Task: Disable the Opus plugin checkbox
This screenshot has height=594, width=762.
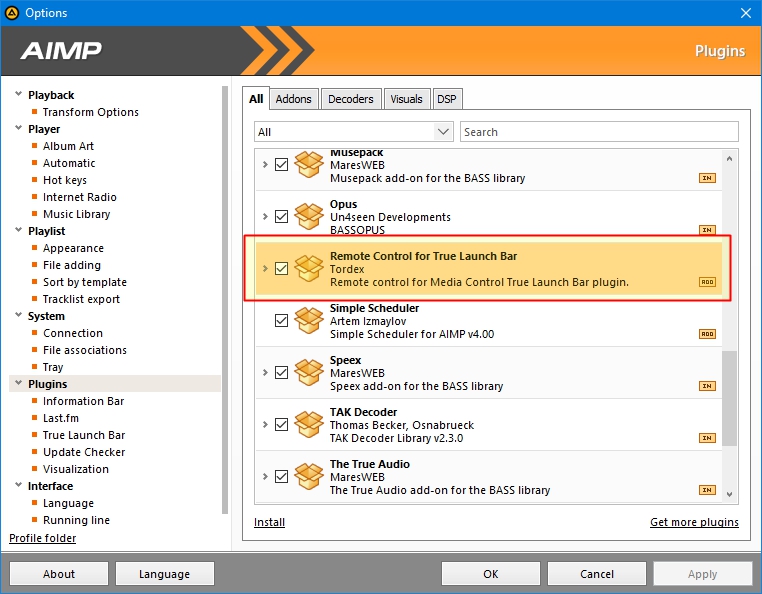Action: click(281, 217)
